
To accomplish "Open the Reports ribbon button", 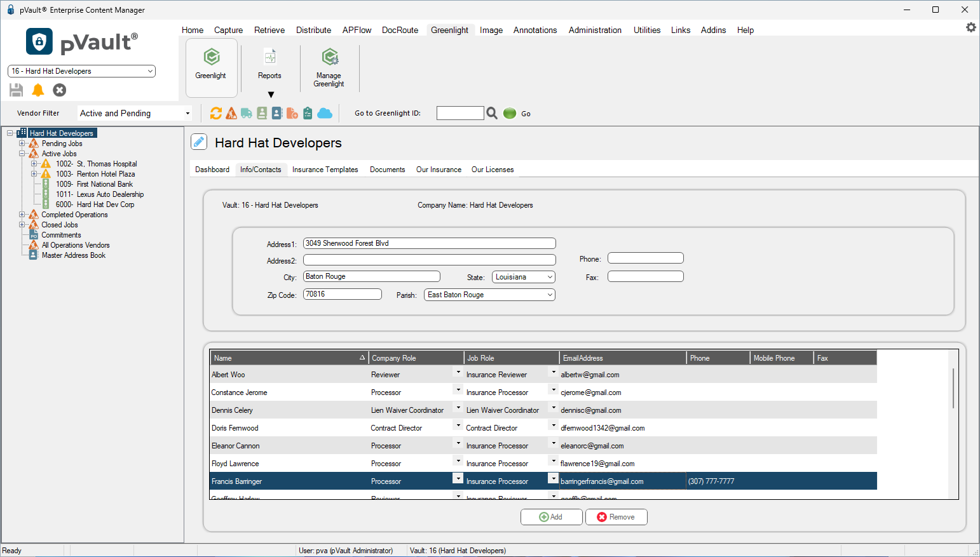I will [269, 64].
